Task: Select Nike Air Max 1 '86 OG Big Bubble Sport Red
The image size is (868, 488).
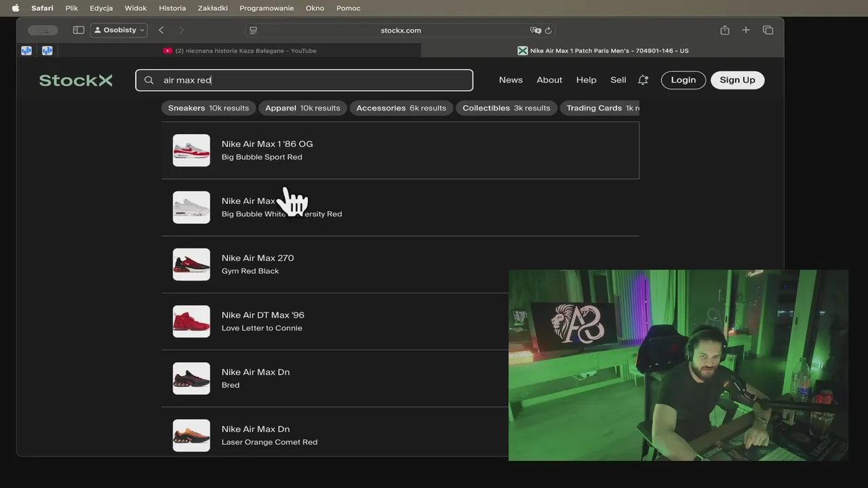Action: coord(400,150)
